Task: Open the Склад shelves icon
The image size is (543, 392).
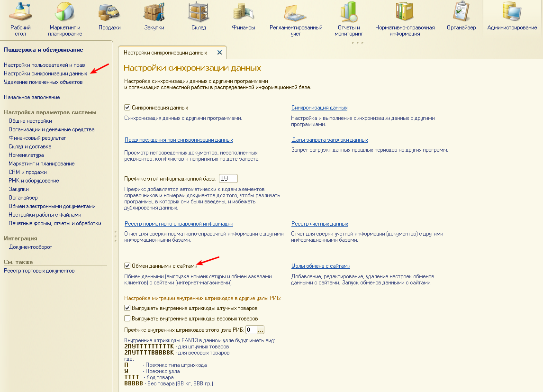Action: click(199, 12)
